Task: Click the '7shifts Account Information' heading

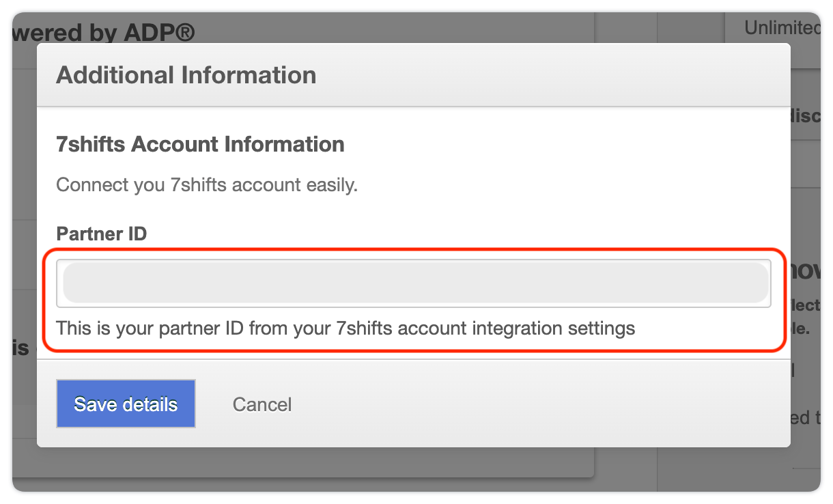Action: tap(200, 145)
